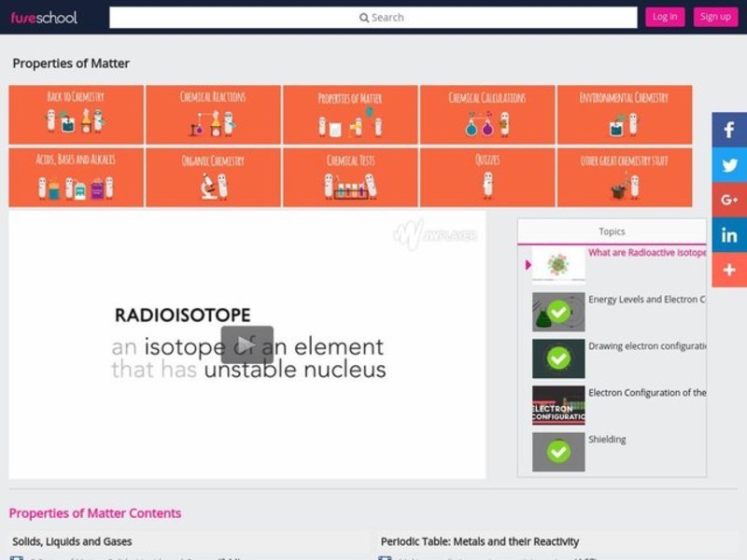
Task: Open the Quizzes section tile
Action: (488, 176)
